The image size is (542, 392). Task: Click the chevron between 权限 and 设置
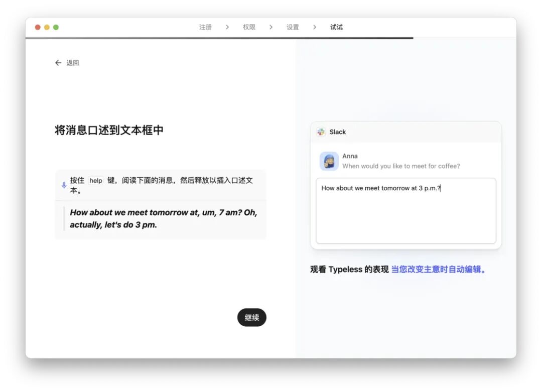coord(270,27)
